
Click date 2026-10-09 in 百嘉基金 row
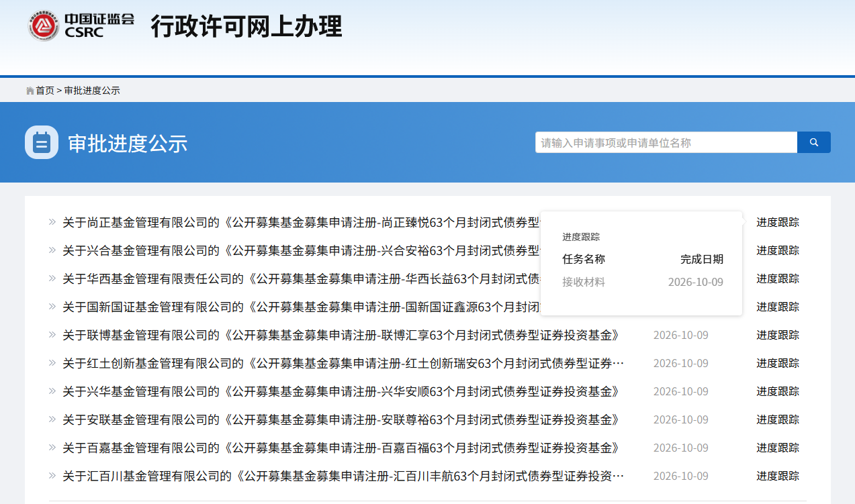point(680,448)
